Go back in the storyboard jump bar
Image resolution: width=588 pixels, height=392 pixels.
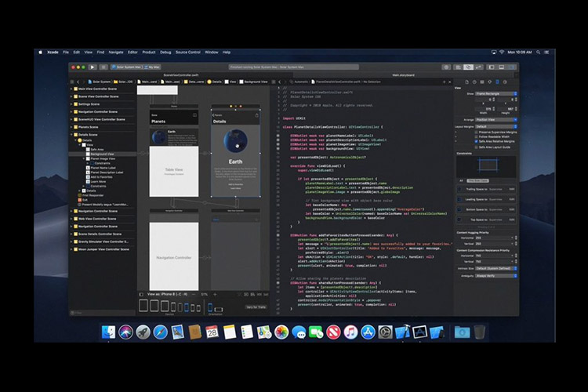(x=78, y=82)
